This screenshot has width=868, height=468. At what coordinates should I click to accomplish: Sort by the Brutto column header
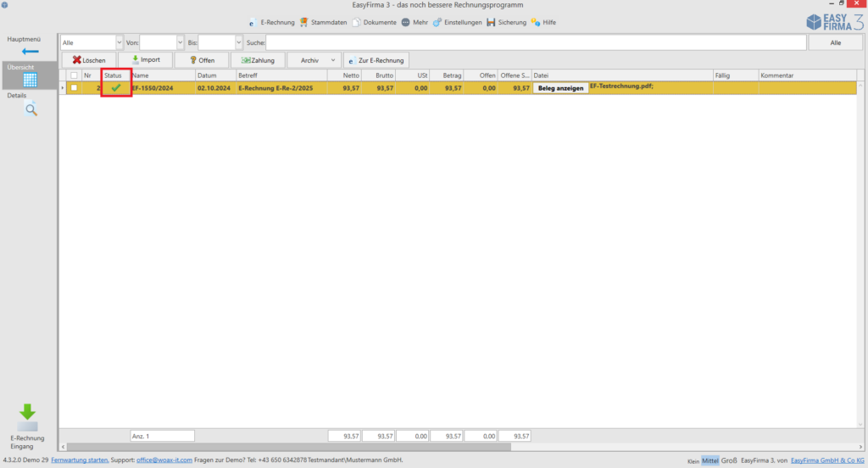coord(379,75)
